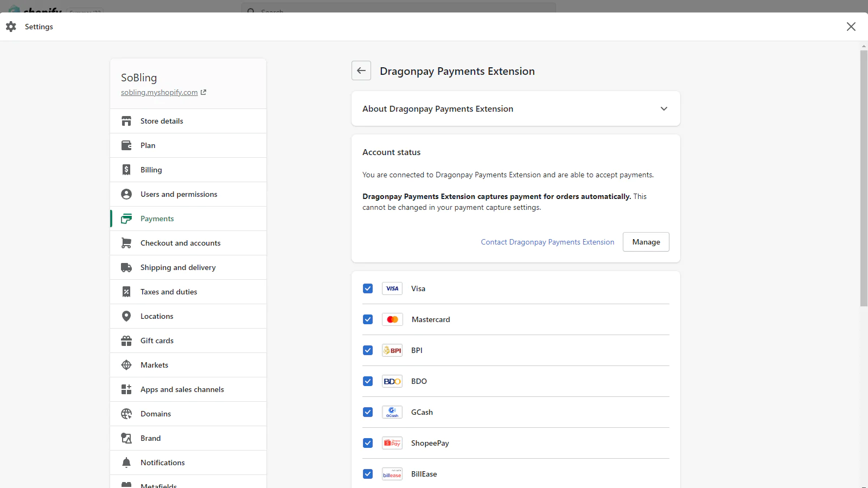Viewport: 868px width, 488px height.
Task: Disable the BDO payment option
Action: click(x=368, y=381)
